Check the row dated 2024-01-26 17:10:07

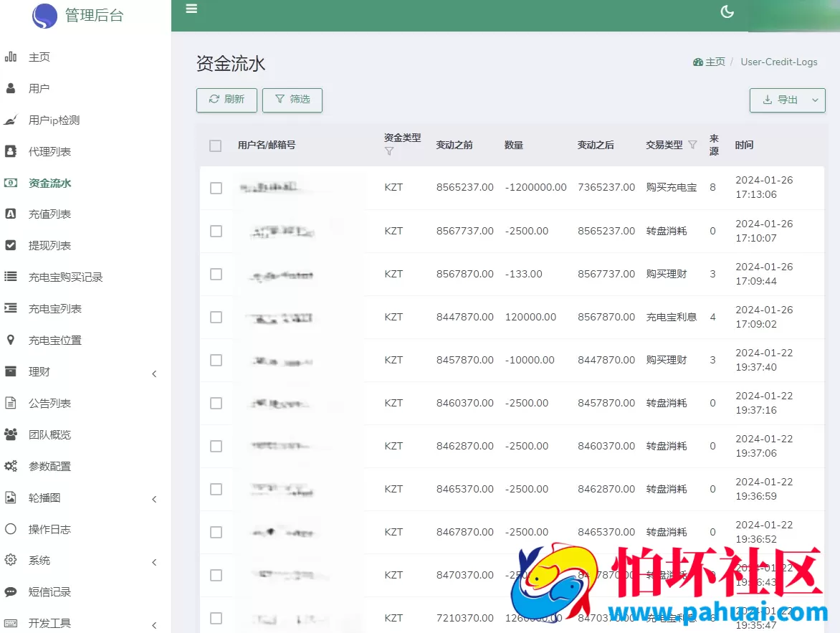216,231
